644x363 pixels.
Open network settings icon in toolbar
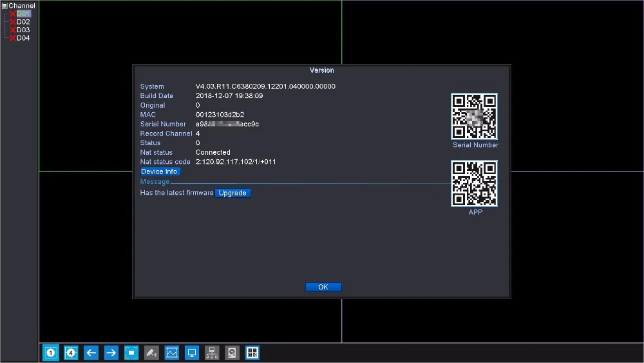212,353
